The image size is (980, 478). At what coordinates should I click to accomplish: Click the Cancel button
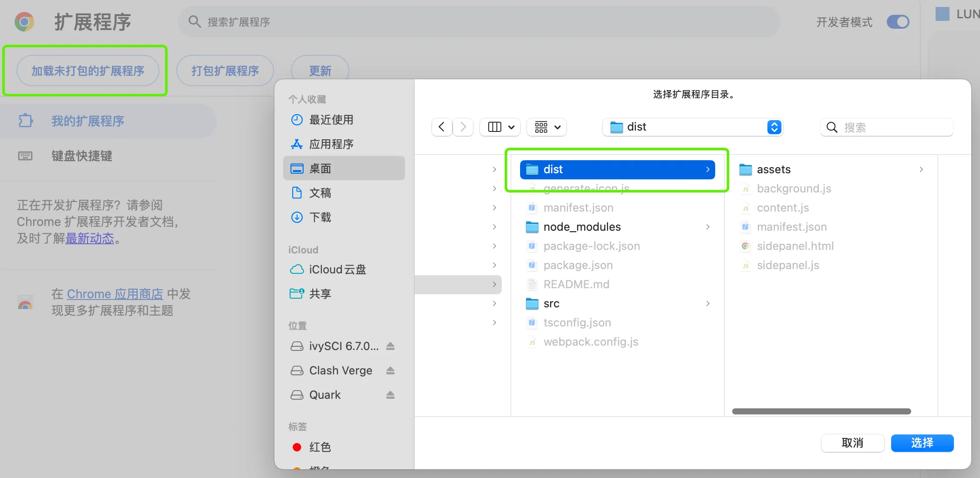[852, 443]
